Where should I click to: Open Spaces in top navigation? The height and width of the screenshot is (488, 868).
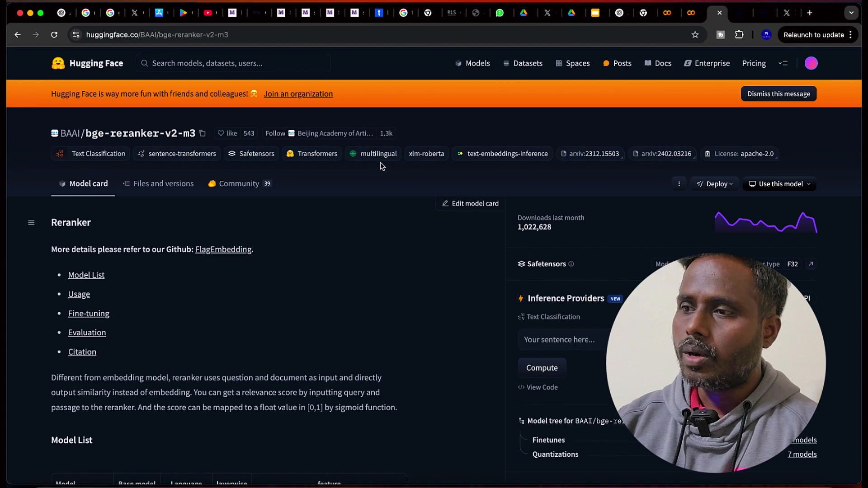pos(573,63)
